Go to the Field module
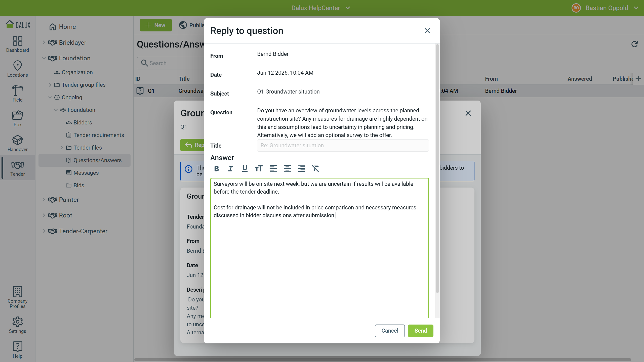Screen dimensions: 644x362 pos(18,94)
